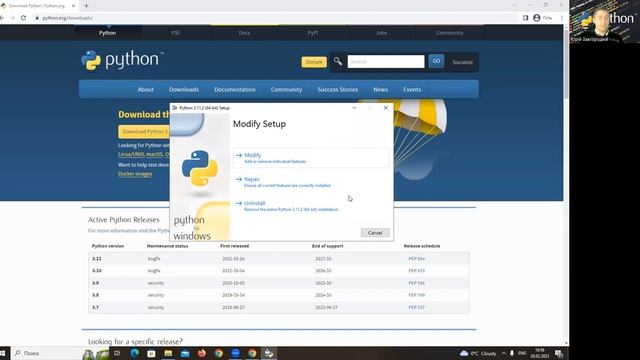Open the Documentation navigation menu
The image size is (640, 360).
pyautogui.click(x=235, y=89)
